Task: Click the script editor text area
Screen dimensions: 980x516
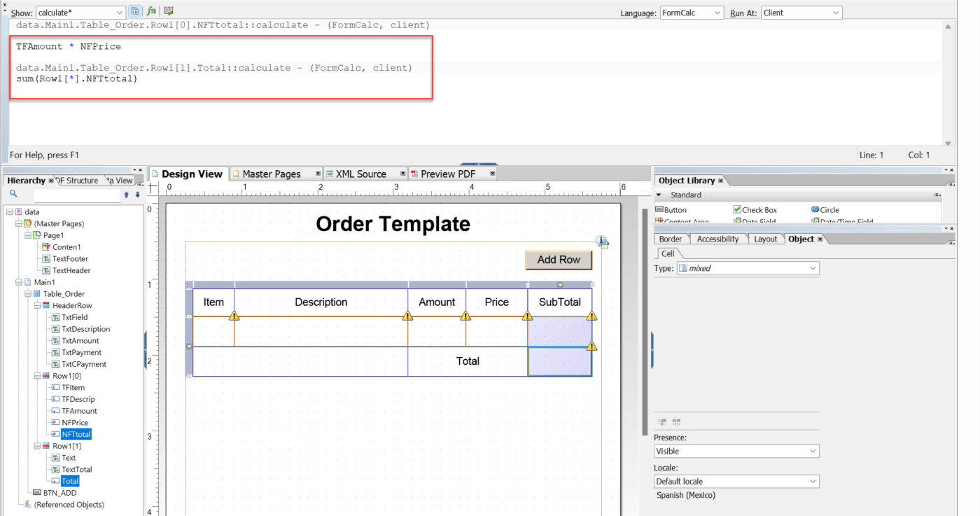Action: [x=476, y=83]
